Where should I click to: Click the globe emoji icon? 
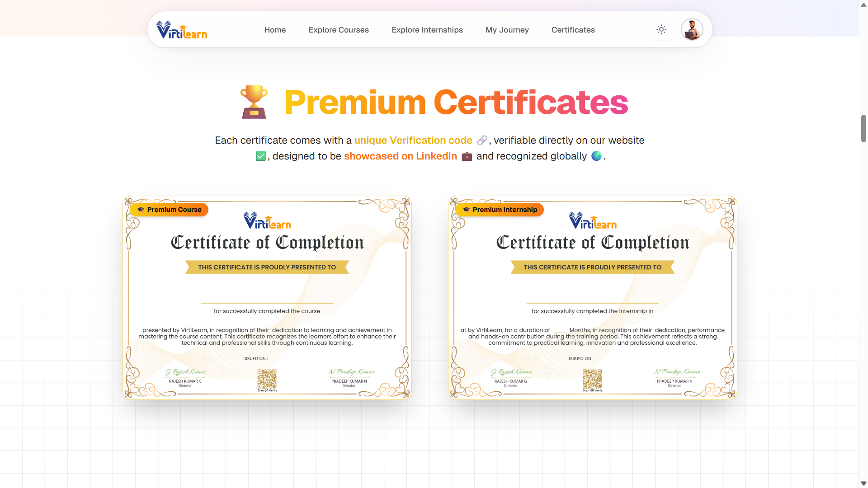(x=596, y=156)
